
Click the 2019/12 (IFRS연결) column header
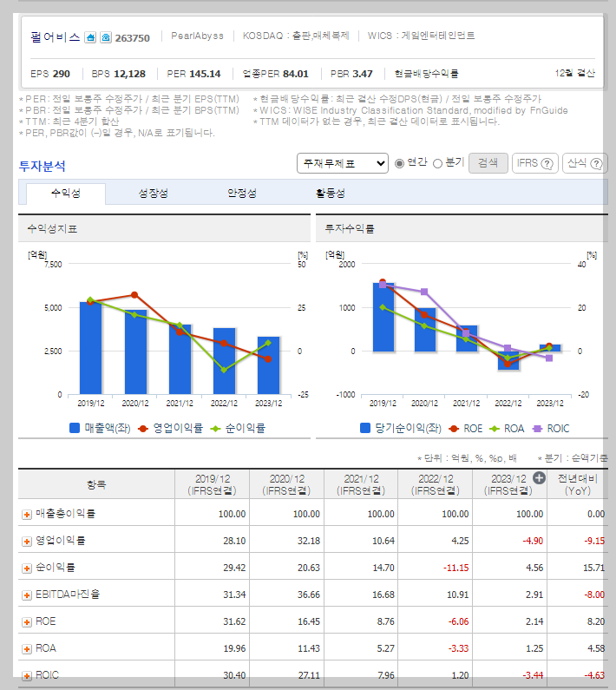[x=212, y=484]
